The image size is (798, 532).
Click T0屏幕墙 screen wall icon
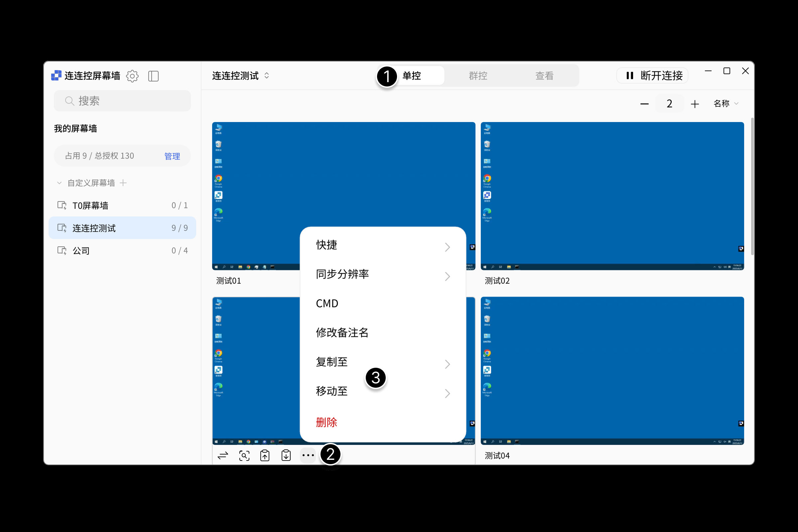click(x=62, y=205)
